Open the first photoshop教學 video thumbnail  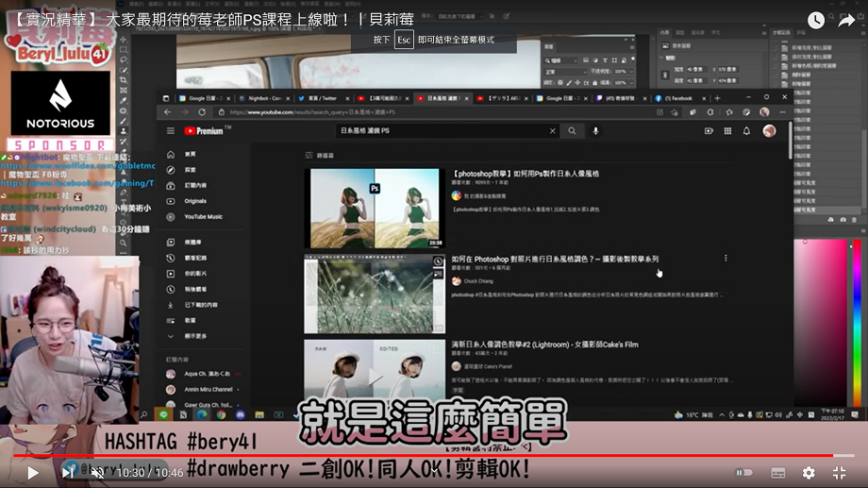(375, 209)
